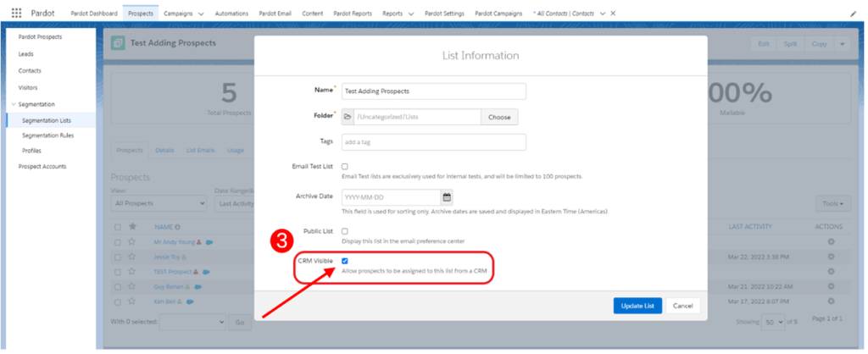This screenshot has width=868, height=354.
Task: Close the All Contacts tab
Action: (613, 14)
